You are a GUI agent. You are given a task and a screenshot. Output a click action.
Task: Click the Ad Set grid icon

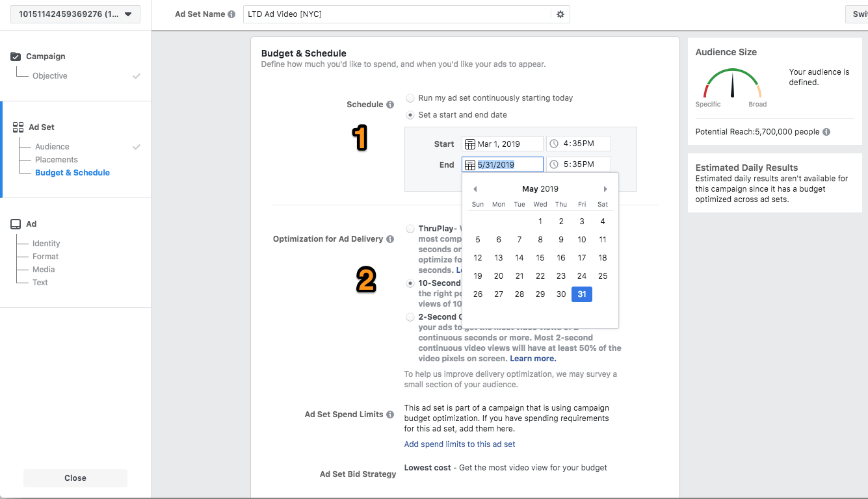18,127
